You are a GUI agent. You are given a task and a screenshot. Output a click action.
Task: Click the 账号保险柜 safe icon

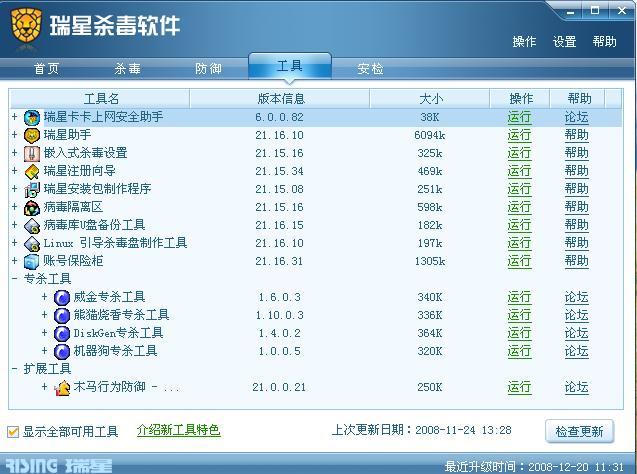(x=32, y=262)
